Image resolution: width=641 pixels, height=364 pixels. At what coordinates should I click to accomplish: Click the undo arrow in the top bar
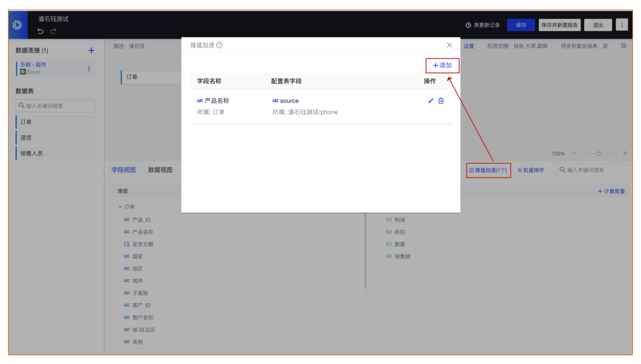point(40,31)
